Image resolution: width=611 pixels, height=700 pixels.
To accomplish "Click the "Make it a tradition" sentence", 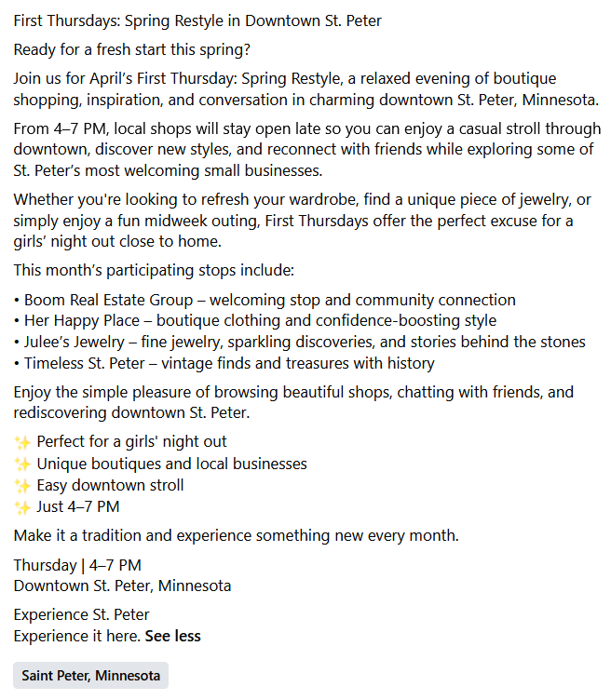I will click(x=236, y=536).
